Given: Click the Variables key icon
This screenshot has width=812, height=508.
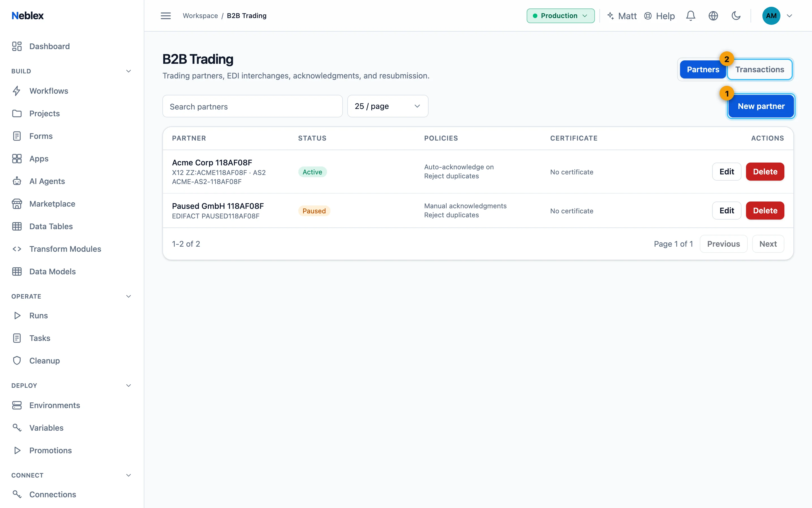Looking at the screenshot, I should pos(17,427).
